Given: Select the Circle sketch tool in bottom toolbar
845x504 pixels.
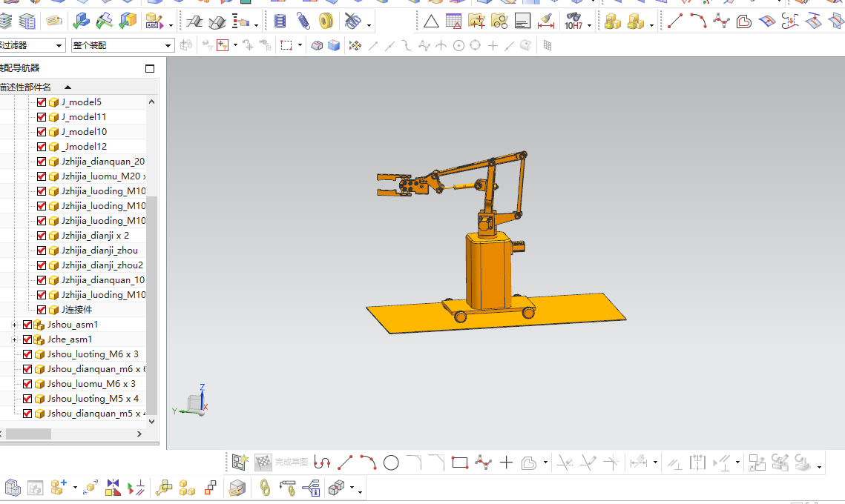Looking at the screenshot, I should click(391, 462).
